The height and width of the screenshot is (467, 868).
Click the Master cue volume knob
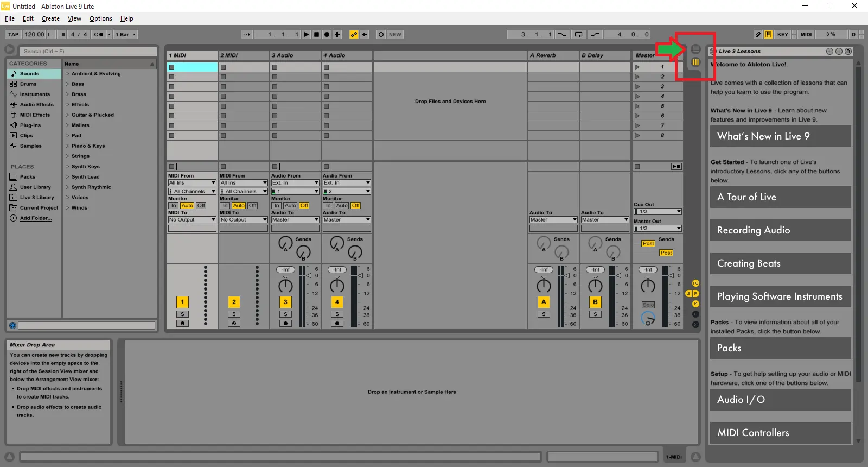coord(648,318)
